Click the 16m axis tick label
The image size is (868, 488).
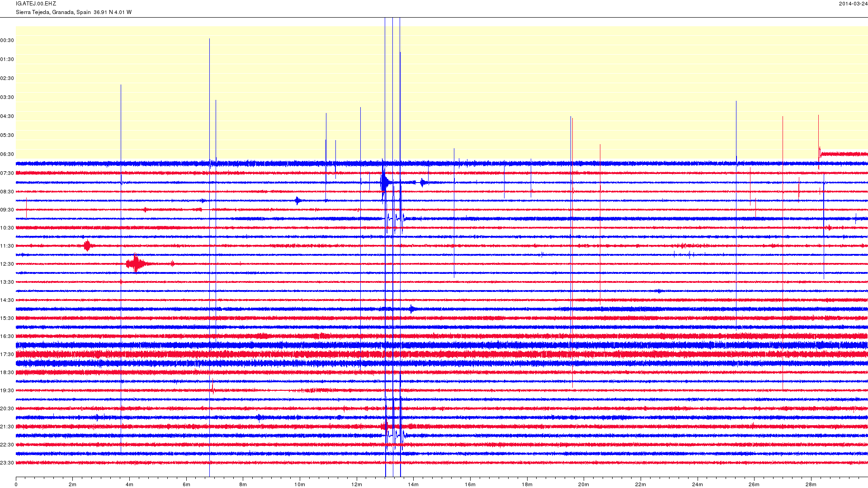(470, 484)
